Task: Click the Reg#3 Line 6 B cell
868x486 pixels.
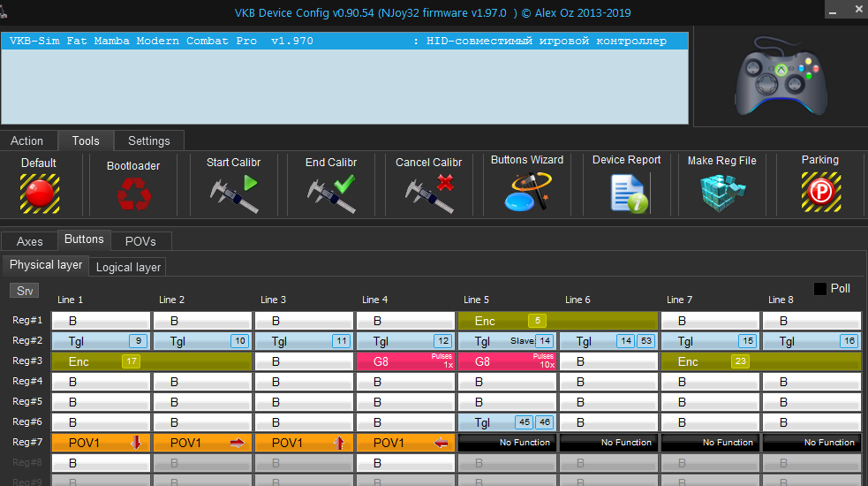Action: (609, 362)
